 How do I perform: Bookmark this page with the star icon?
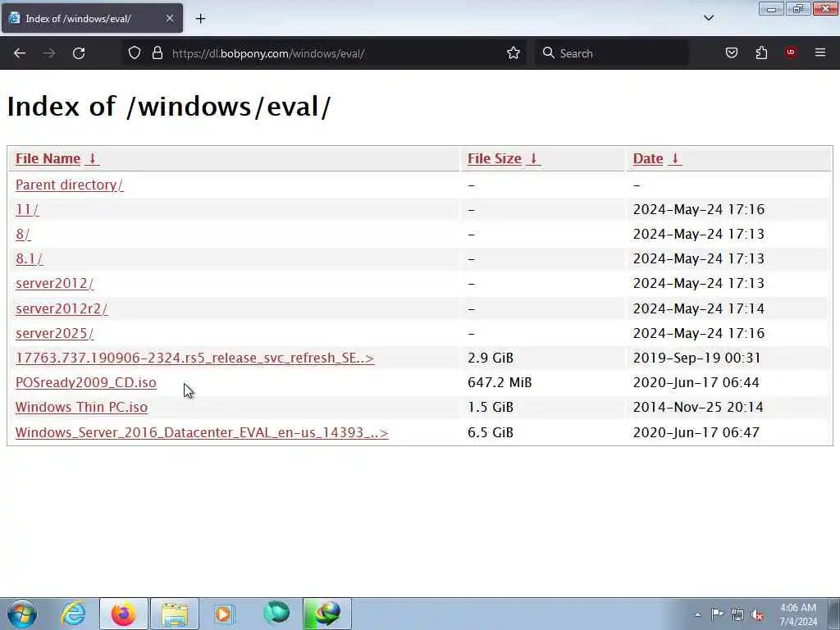pos(514,53)
